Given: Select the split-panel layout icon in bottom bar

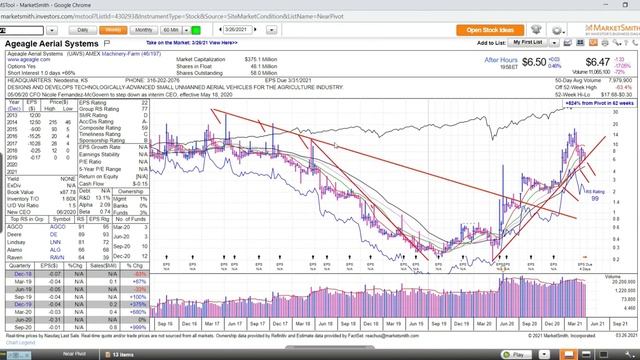Looking at the screenshot, I should [586, 354].
